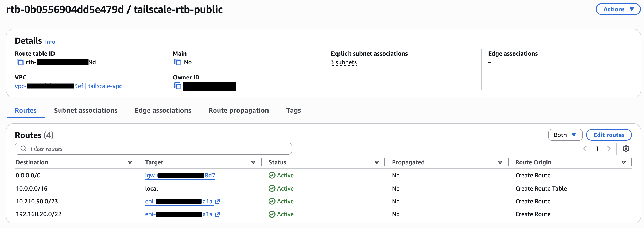Copy the Route table ID
644x228 pixels.
(x=20, y=62)
